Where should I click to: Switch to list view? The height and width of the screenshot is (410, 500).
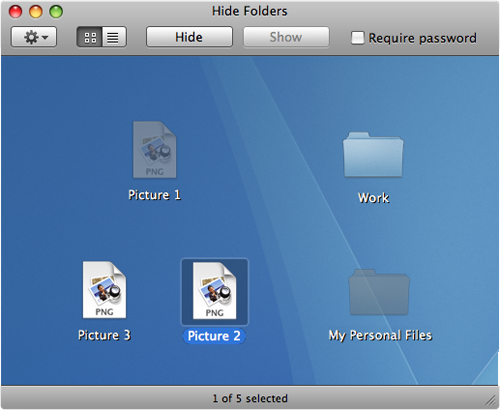[114, 37]
